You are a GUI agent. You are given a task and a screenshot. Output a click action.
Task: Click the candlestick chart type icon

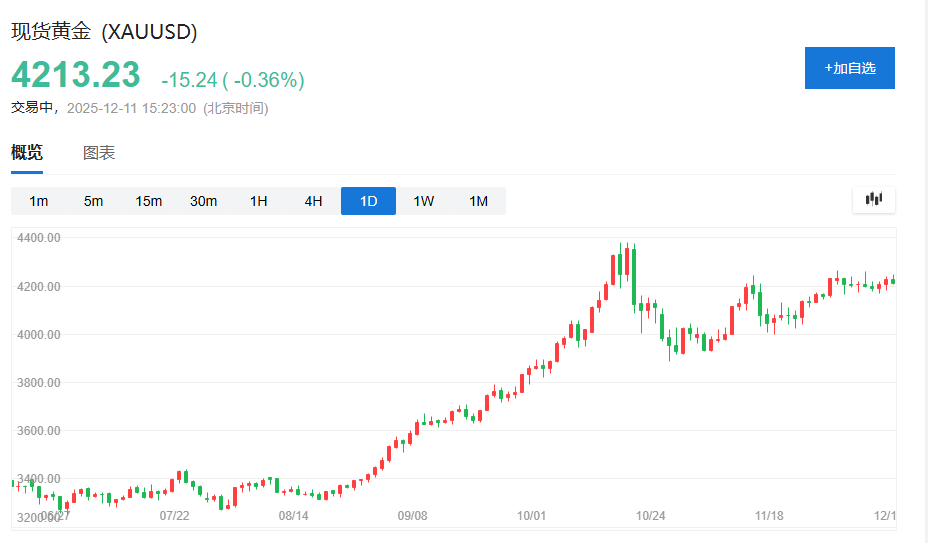pyautogui.click(x=874, y=200)
